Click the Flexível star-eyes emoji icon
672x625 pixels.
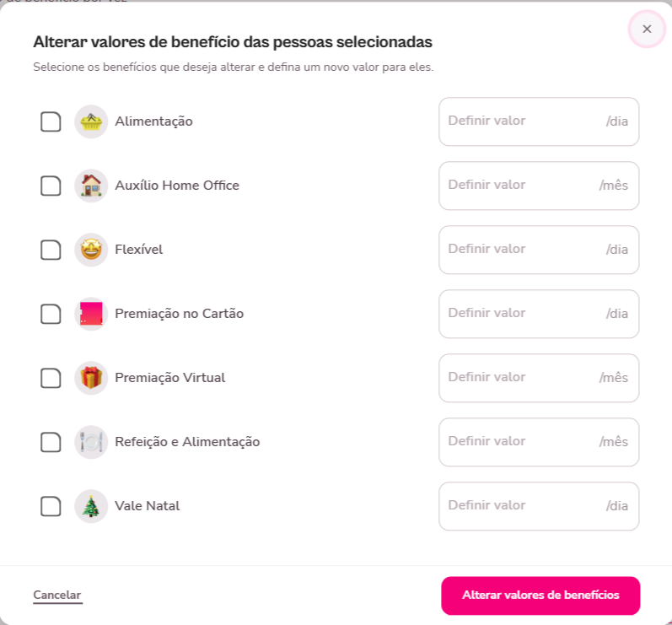[x=91, y=250]
